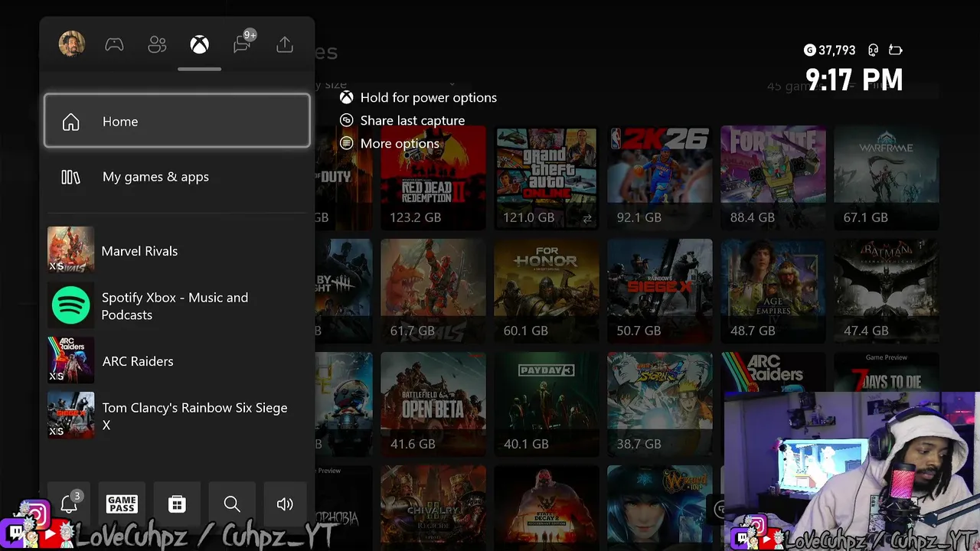The width and height of the screenshot is (980, 551).
Task: Open the profile avatar tab in guide
Action: click(x=72, y=44)
